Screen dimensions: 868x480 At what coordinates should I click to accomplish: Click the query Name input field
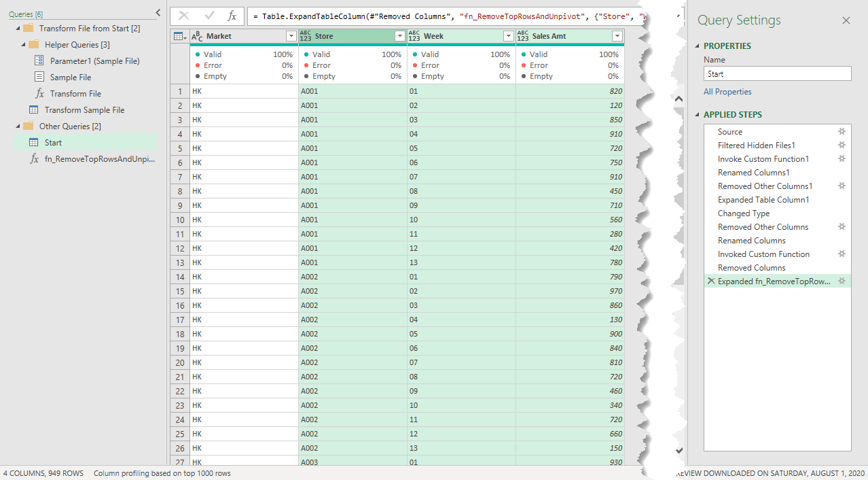click(777, 74)
